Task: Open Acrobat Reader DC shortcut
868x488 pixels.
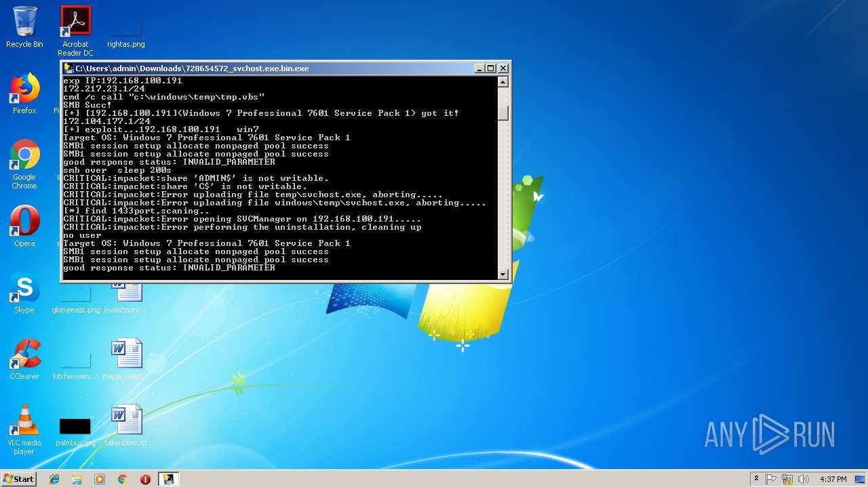Action: (x=75, y=30)
